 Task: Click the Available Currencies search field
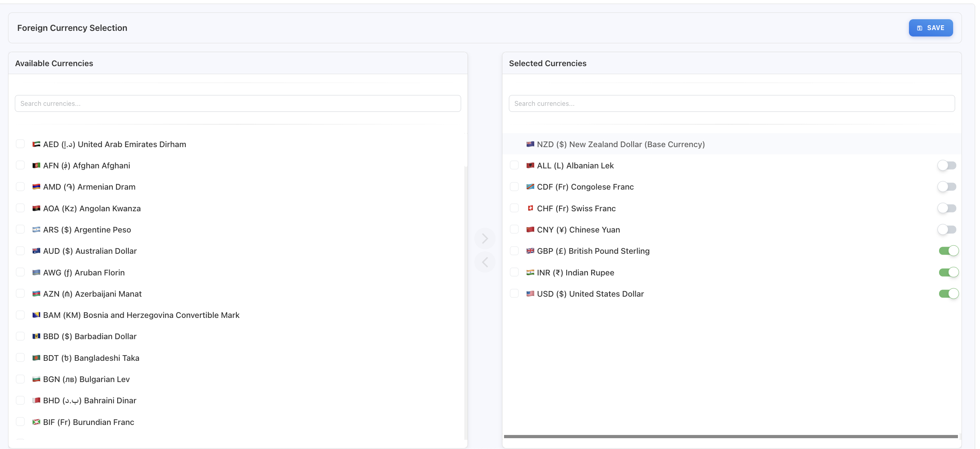tap(238, 103)
